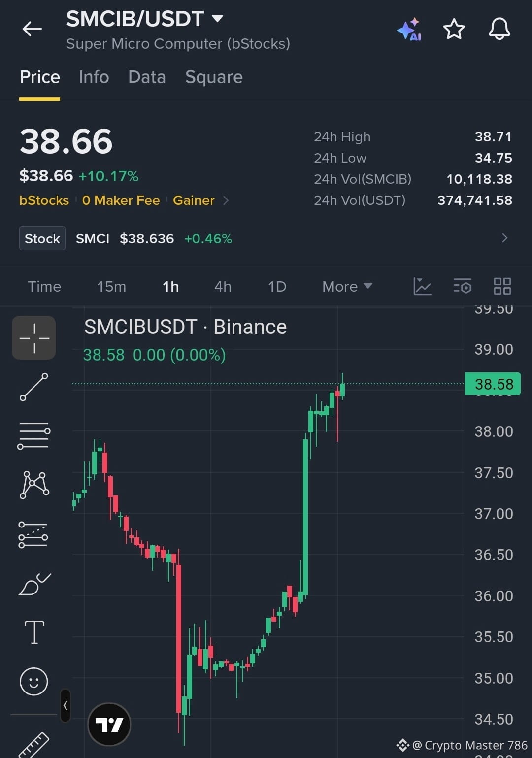Viewport: 532px width, 758px height.
Task: Open the AI assistant sparkle icon
Action: (409, 30)
